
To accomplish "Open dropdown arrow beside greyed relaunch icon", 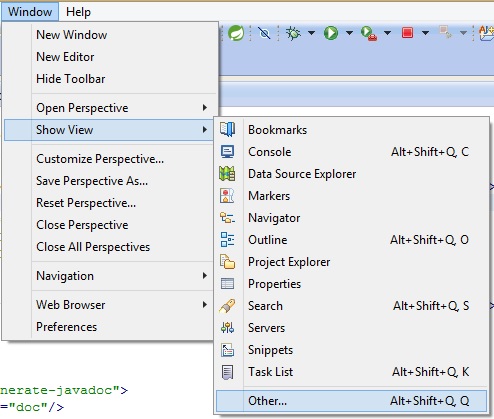I will [463, 33].
